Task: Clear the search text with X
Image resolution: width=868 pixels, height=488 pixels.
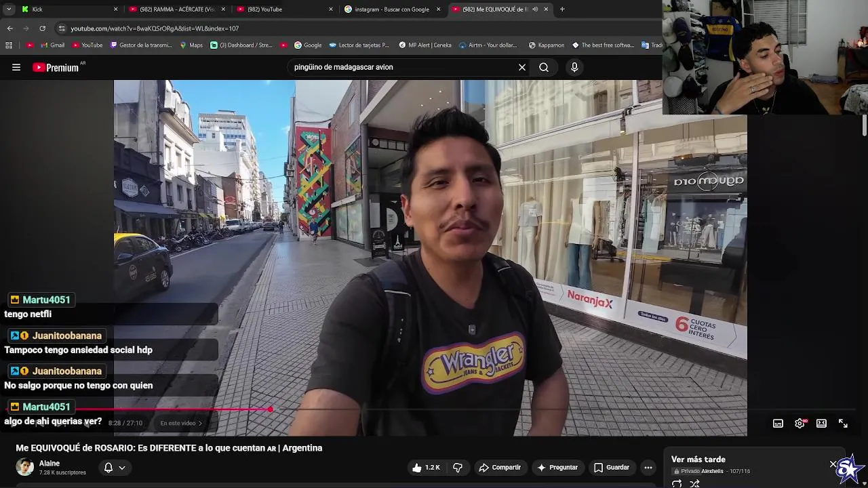Action: click(522, 67)
